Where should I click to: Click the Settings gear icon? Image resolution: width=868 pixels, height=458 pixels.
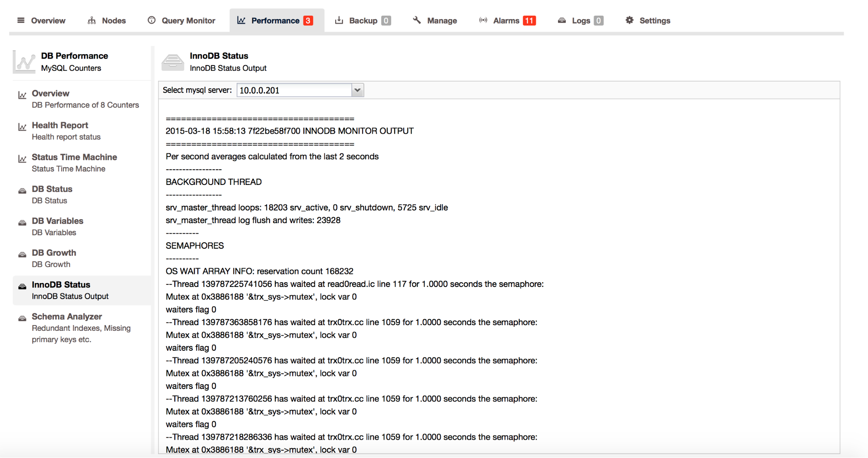(x=630, y=20)
